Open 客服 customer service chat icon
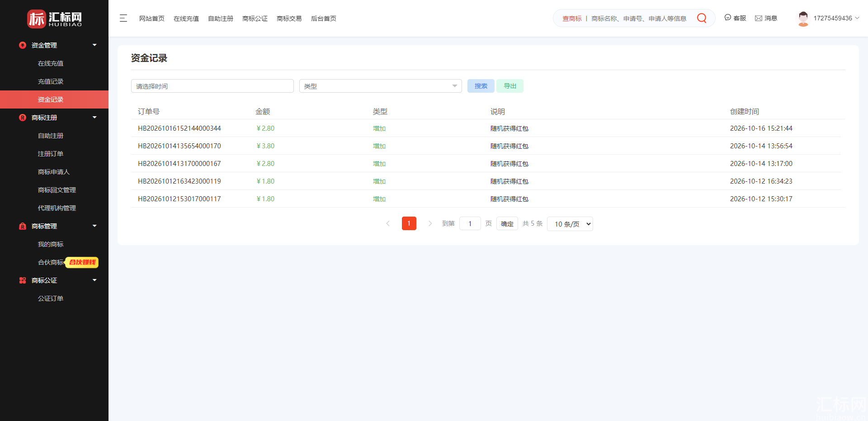868x421 pixels. click(x=728, y=18)
